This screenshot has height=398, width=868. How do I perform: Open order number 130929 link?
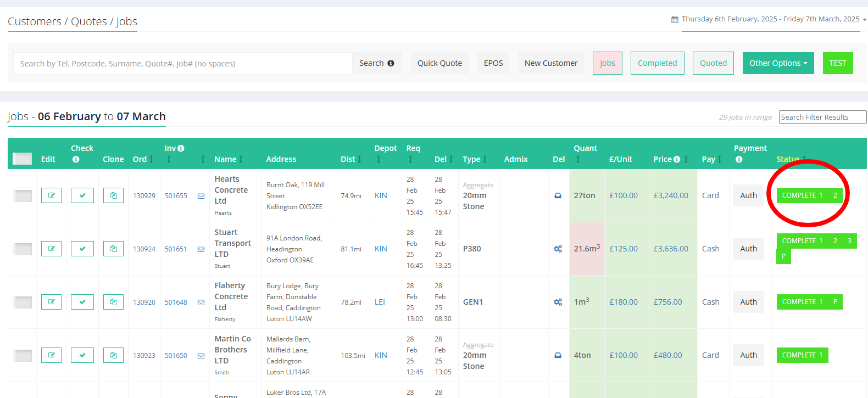(x=144, y=196)
